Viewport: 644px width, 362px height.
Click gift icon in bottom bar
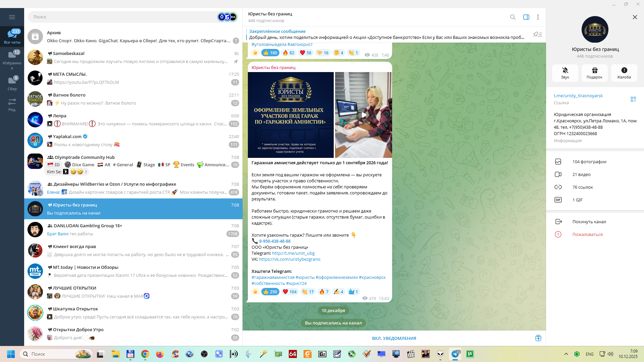tap(538, 338)
